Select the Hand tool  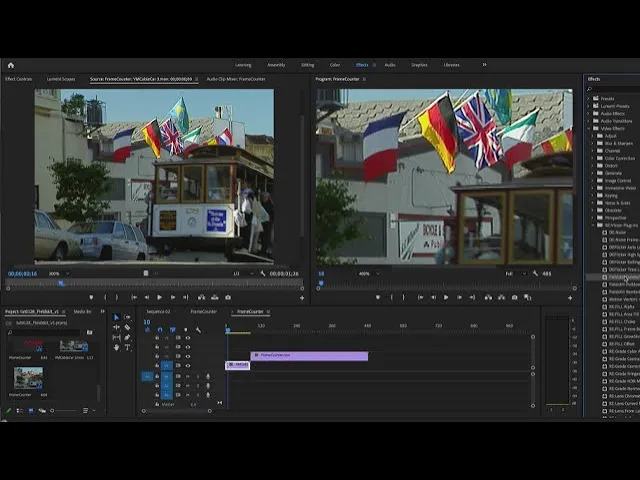pyautogui.click(x=116, y=347)
